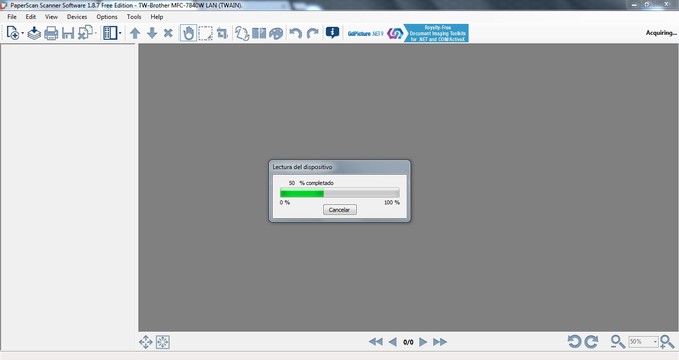Click the two-panel adjustment icon
Screen dimensions: 679x360
point(259,33)
